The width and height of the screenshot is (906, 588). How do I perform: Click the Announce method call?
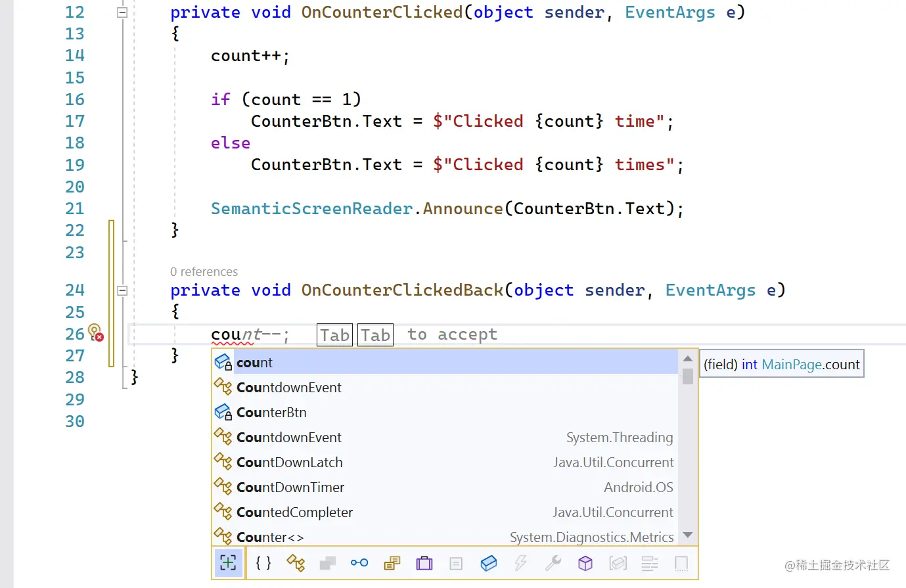click(x=463, y=209)
